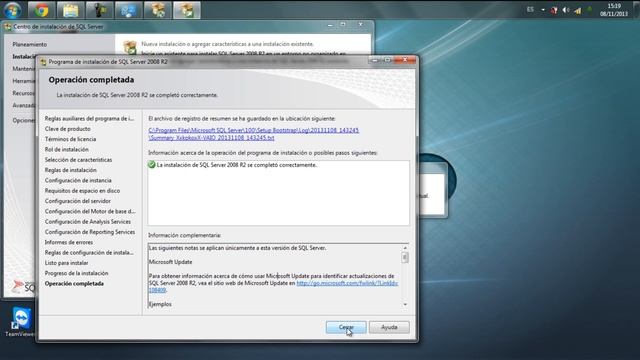Select bold 'Operación completada' step in list

click(74, 284)
